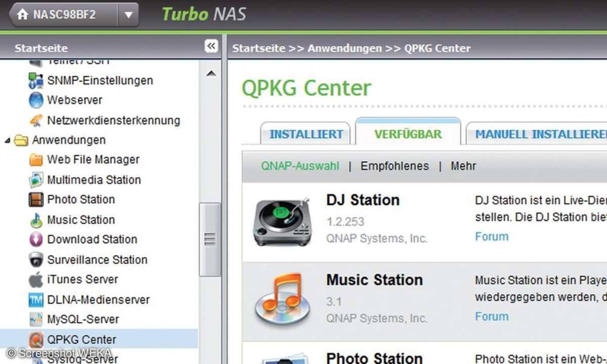Click the Music Station version 3.1
The height and width of the screenshot is (364, 607).
point(334,302)
